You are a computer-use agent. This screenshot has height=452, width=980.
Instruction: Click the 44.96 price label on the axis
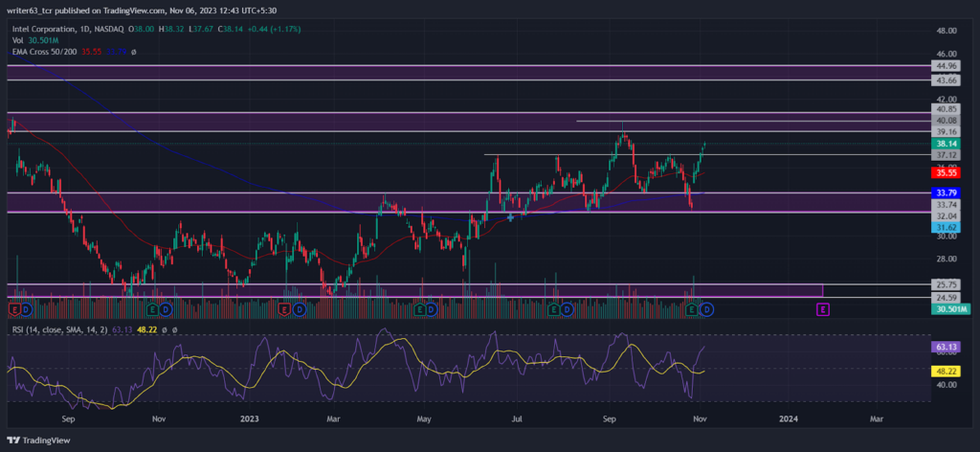click(x=944, y=66)
